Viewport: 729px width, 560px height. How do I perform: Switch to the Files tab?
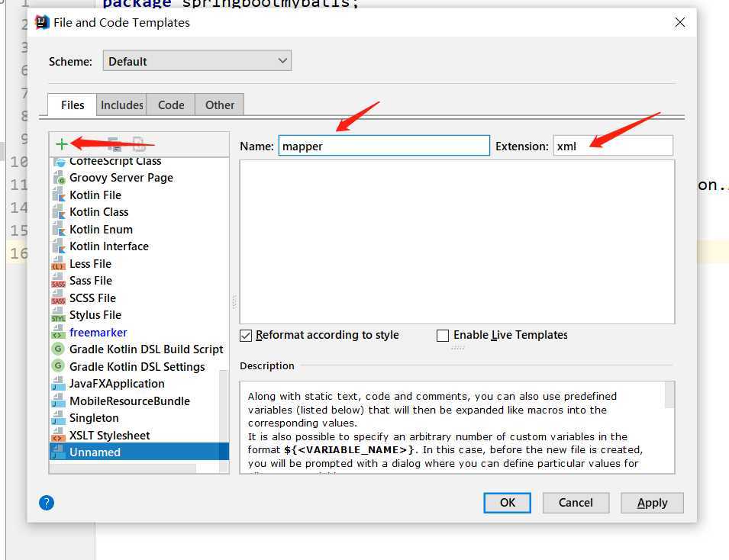[x=72, y=105]
